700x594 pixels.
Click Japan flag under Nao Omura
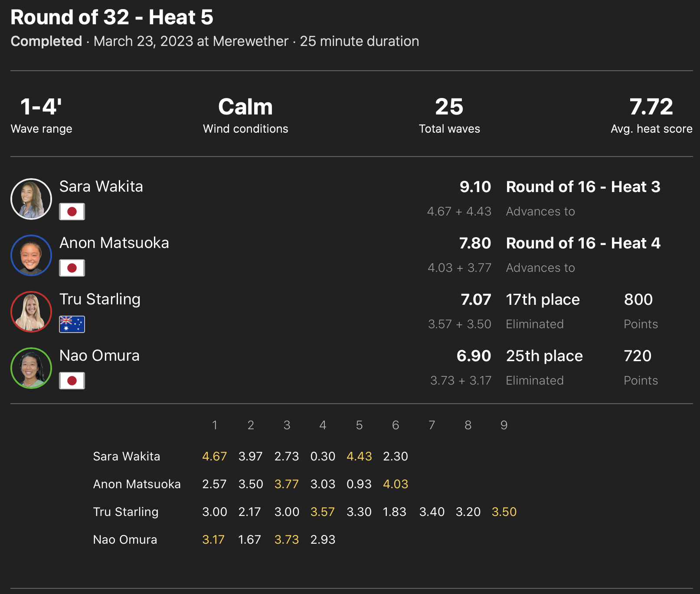(72, 381)
